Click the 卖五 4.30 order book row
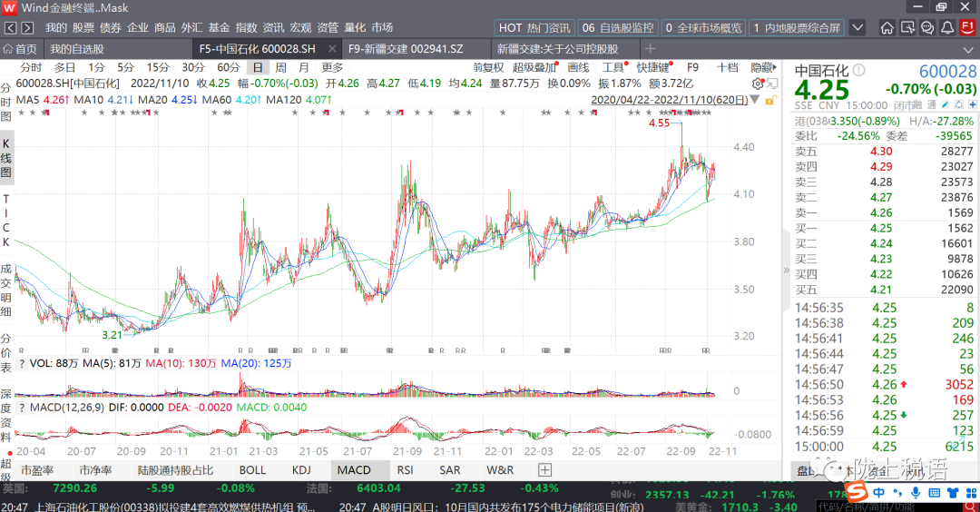 884,152
